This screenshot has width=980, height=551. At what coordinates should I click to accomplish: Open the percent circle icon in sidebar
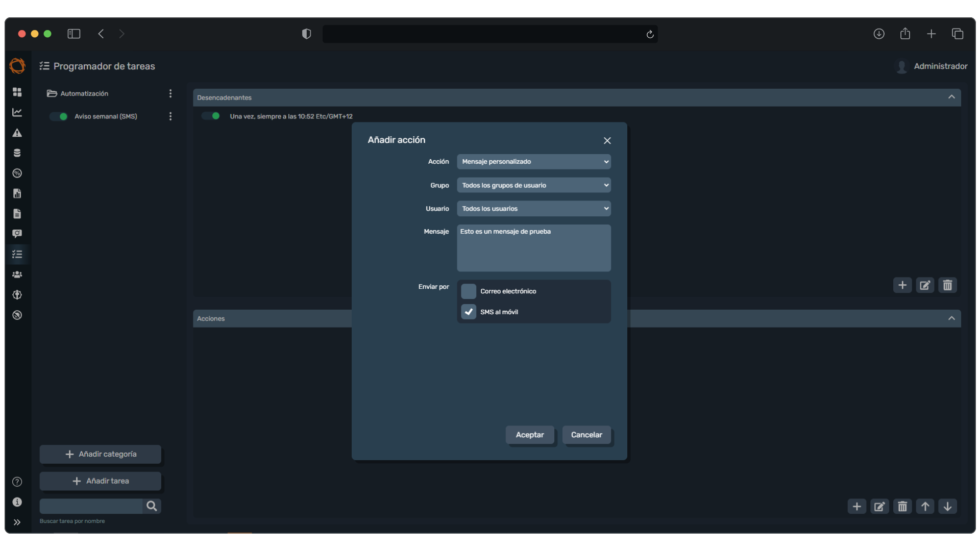pos(17,173)
